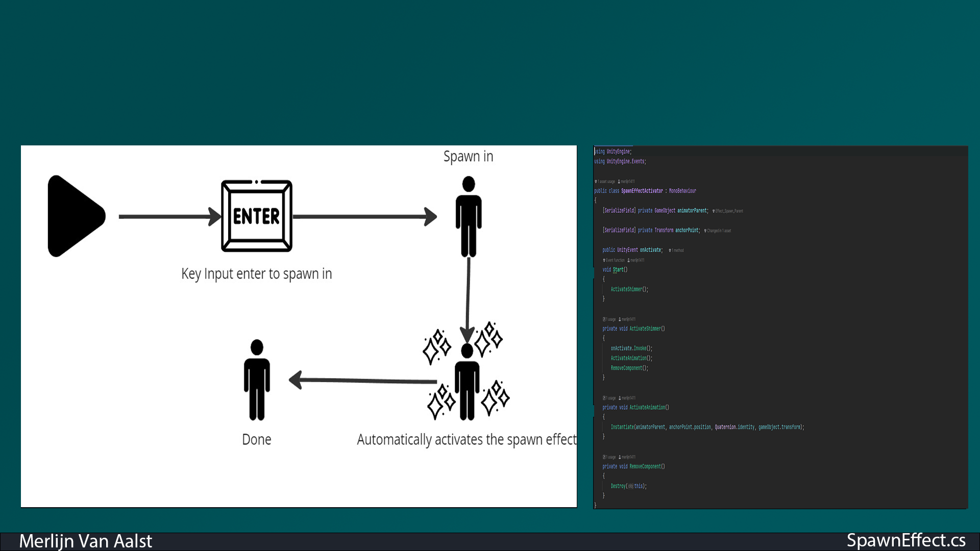The width and height of the screenshot is (980, 551).
Task: Click the person figure under Spawn in
Action: coord(468,216)
